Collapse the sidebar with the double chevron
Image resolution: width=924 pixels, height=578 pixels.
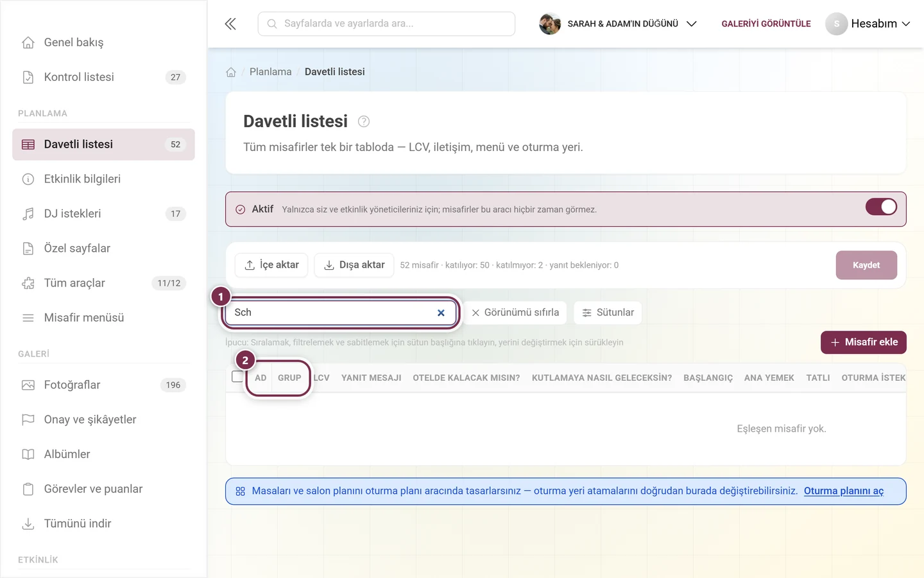[230, 24]
